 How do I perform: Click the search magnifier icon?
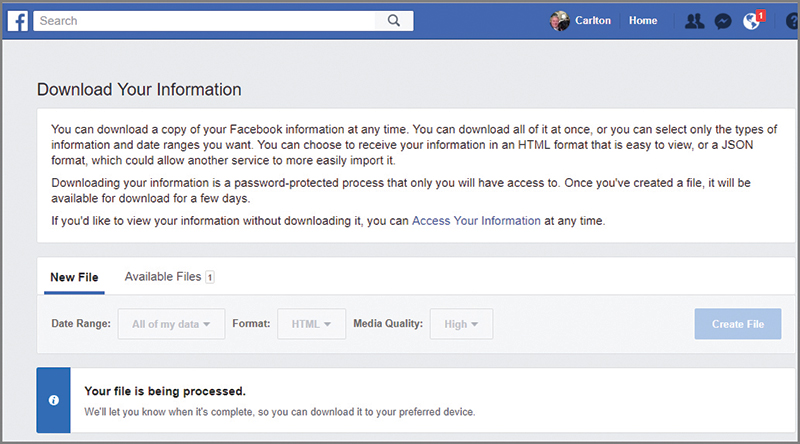(393, 20)
